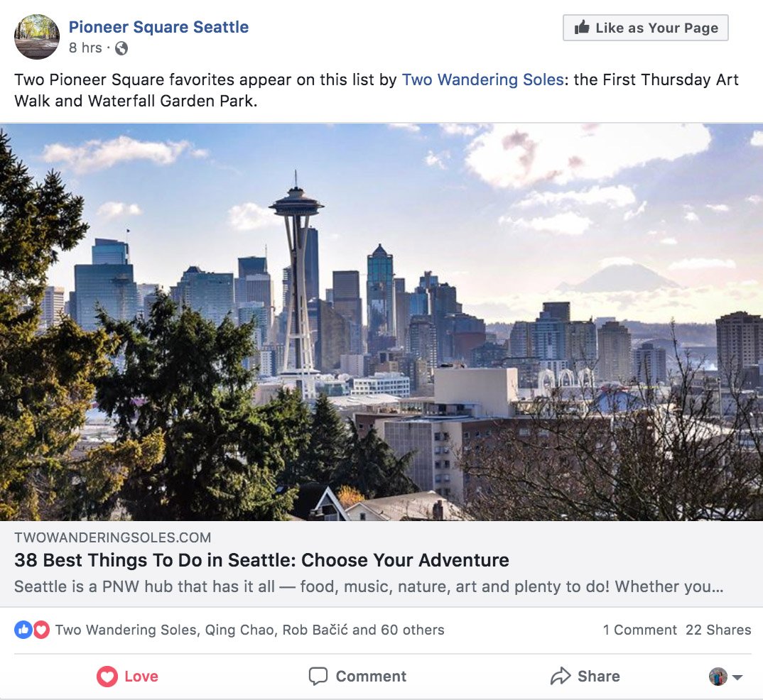Click the article description snippet text
The height and width of the screenshot is (700, 763).
[369, 586]
